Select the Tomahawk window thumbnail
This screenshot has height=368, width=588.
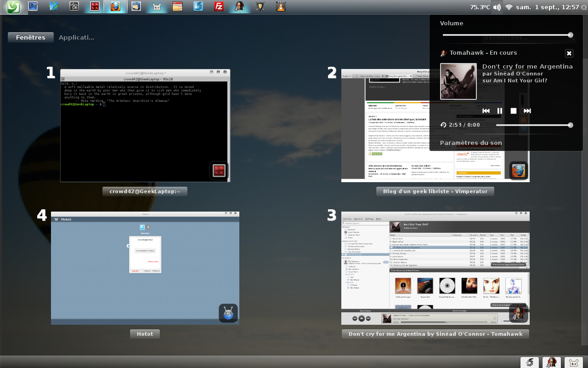435,268
